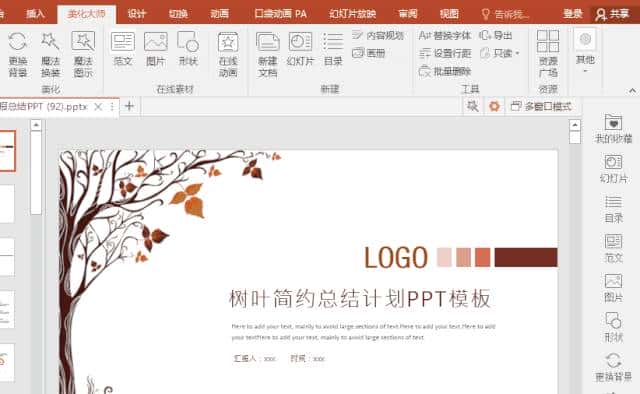Click 目录 in the ribbon's 新建 group
The width and height of the screenshot is (640, 394).
pyautogui.click(x=333, y=49)
